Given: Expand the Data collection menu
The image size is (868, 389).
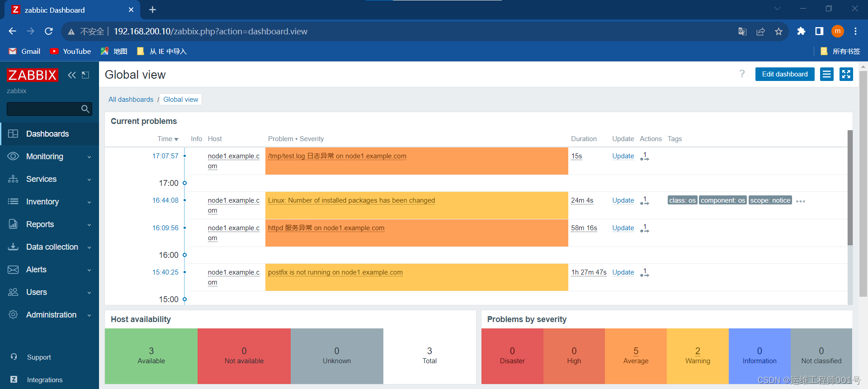Looking at the screenshot, I should pyautogui.click(x=89, y=247).
